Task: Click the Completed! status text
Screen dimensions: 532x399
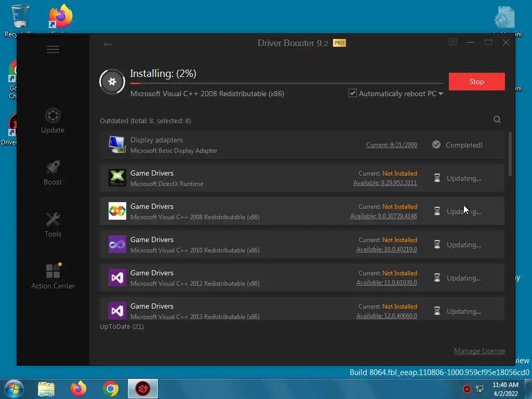Action: (464, 145)
